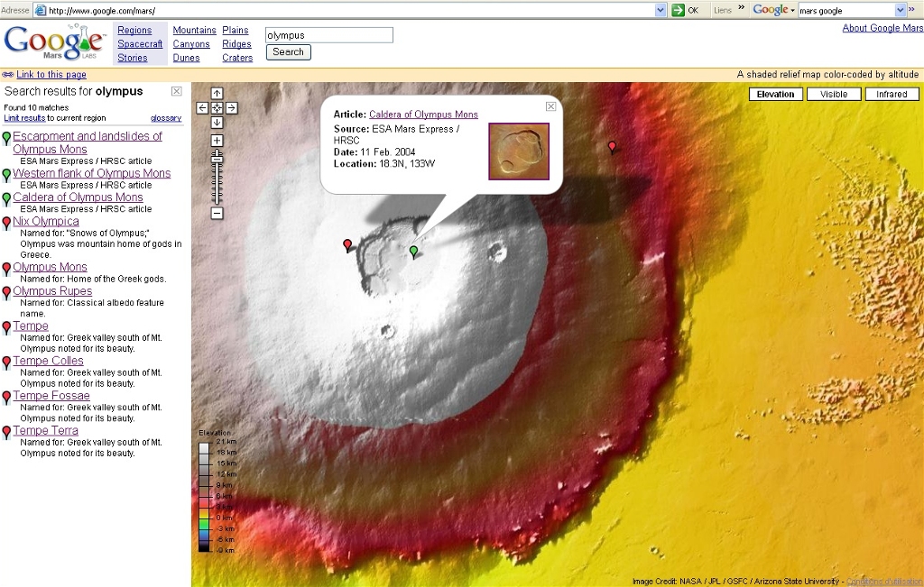Viewport: 924px width, 587px height.
Task: Open the Regions category
Action: pyautogui.click(x=134, y=30)
